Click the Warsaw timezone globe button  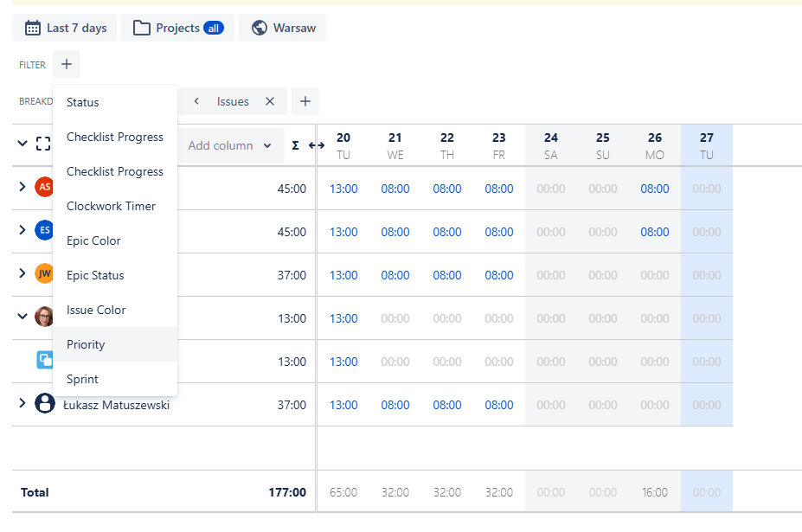(282, 28)
